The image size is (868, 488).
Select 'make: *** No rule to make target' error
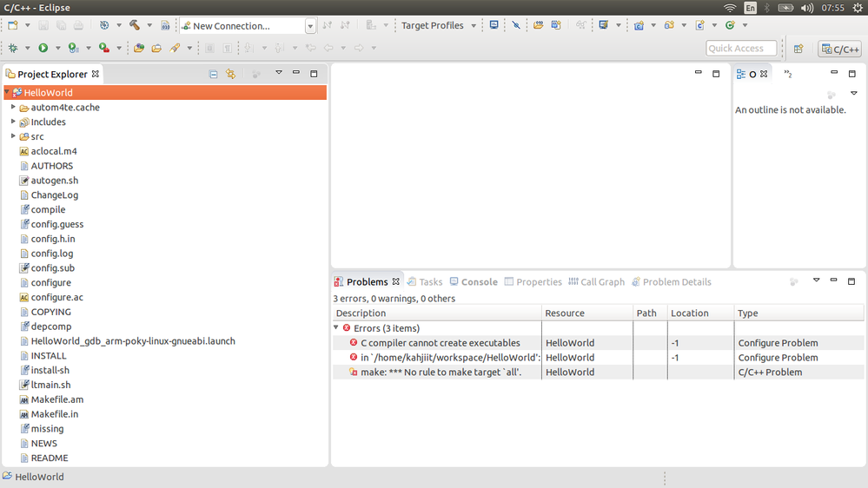click(441, 372)
